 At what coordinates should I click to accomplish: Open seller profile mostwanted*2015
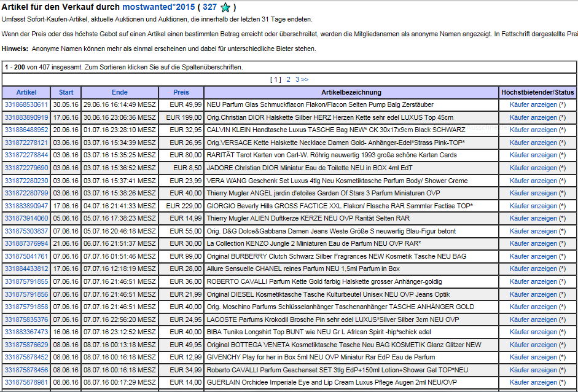(158, 7)
